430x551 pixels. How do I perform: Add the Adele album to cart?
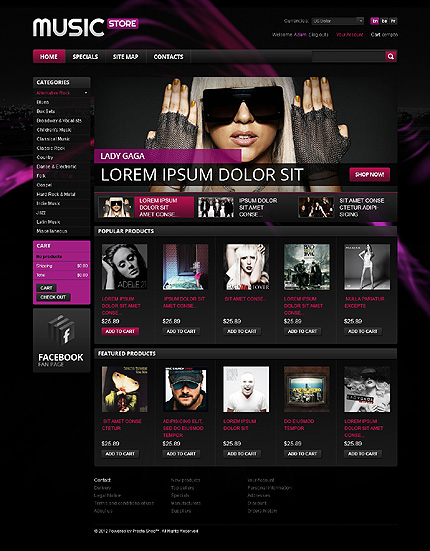[x=120, y=331]
